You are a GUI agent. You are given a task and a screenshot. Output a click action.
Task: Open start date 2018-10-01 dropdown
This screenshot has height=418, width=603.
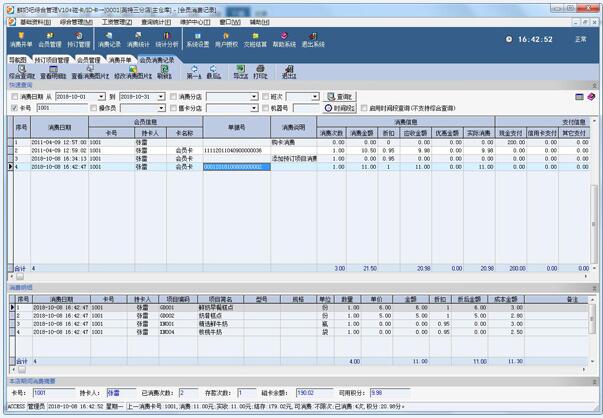102,97
